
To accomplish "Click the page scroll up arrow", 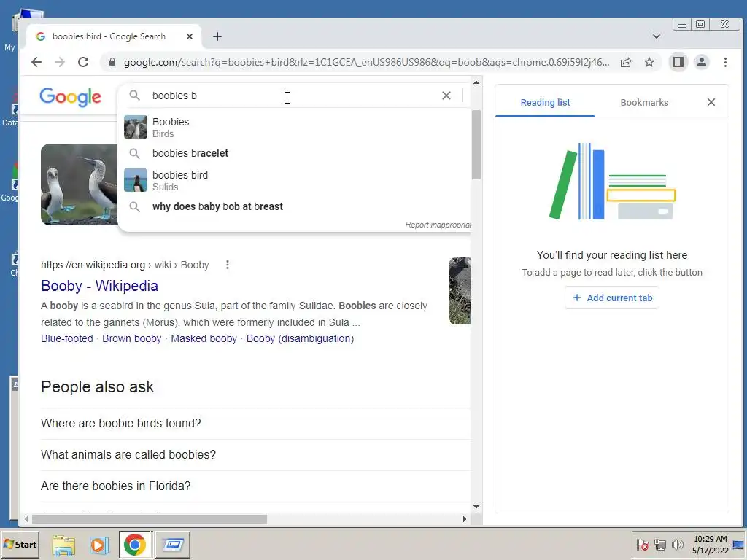I will (x=476, y=82).
